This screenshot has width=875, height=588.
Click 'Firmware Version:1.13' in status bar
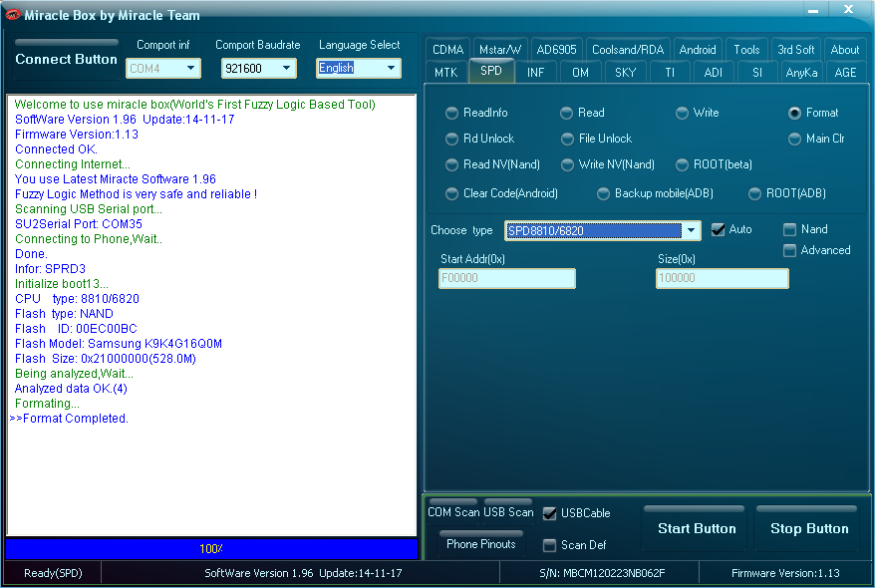point(785,573)
